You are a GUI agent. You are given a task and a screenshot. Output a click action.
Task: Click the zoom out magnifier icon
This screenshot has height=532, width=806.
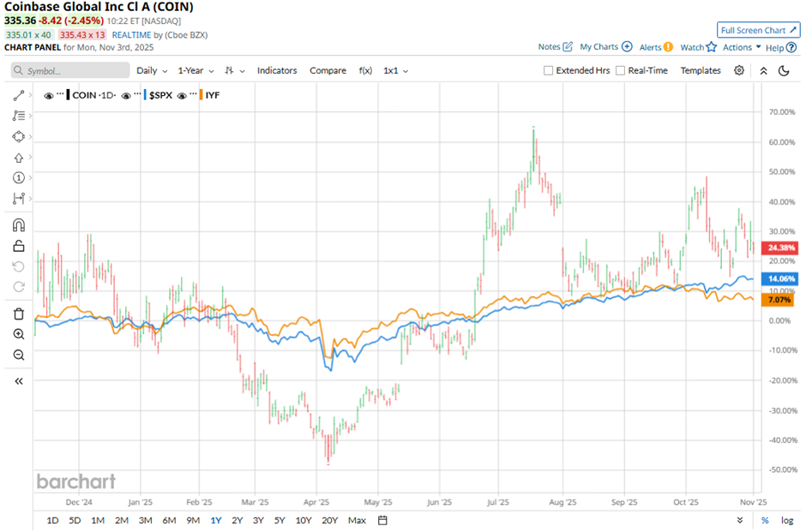(18, 355)
